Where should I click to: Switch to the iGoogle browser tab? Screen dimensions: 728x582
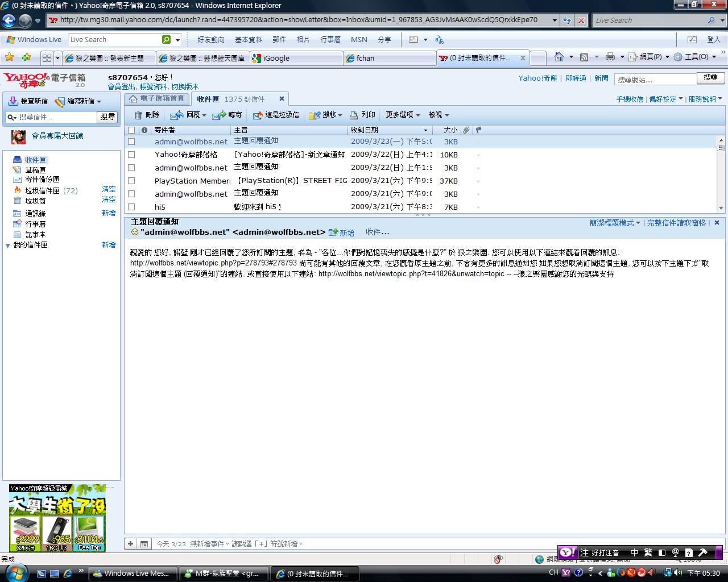coord(276,58)
